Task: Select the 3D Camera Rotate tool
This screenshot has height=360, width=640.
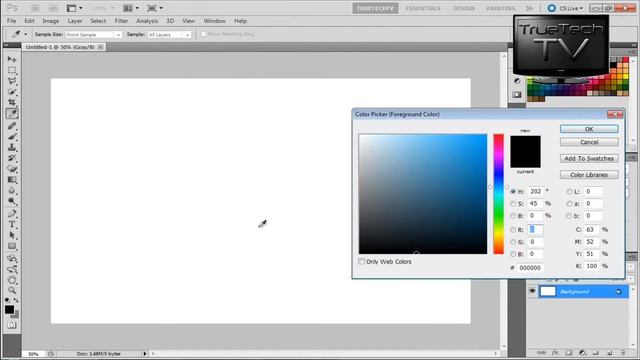Action: click(x=12, y=269)
